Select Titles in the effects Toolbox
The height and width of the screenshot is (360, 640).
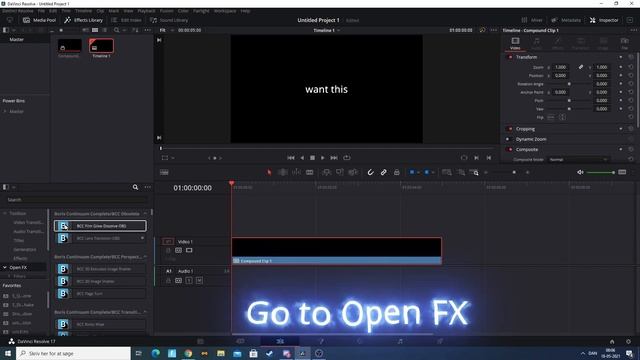[19, 240]
